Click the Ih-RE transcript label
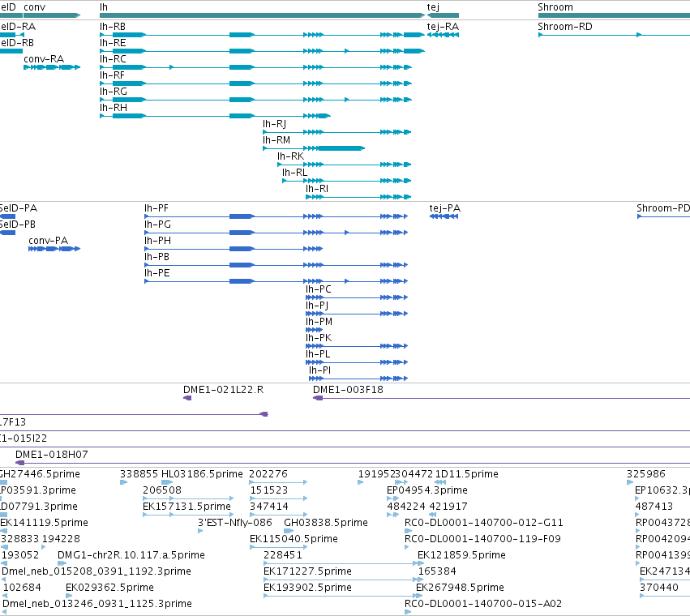Viewport: 690px width, 616px height. (x=113, y=43)
